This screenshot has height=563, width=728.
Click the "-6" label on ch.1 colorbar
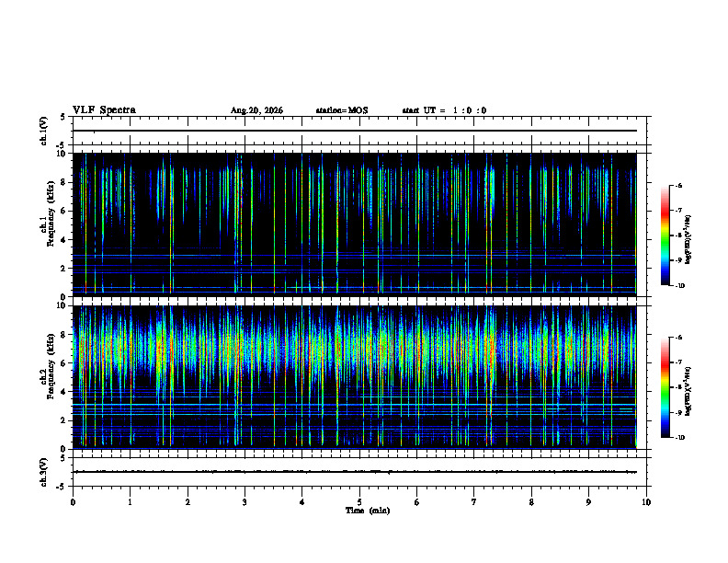(678, 185)
